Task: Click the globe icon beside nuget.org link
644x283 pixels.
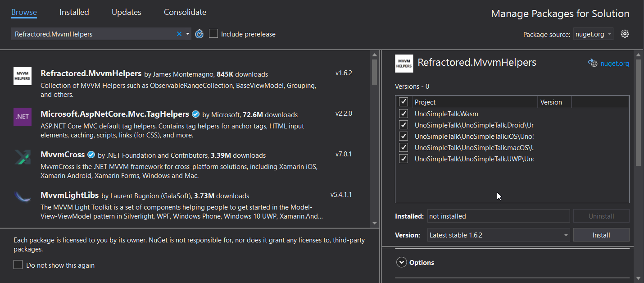Action: (593, 63)
